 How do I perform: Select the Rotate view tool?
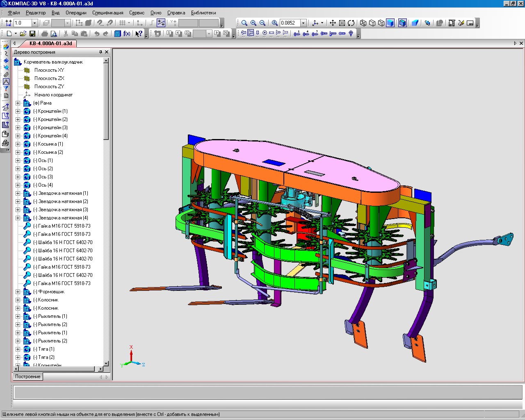(x=351, y=23)
